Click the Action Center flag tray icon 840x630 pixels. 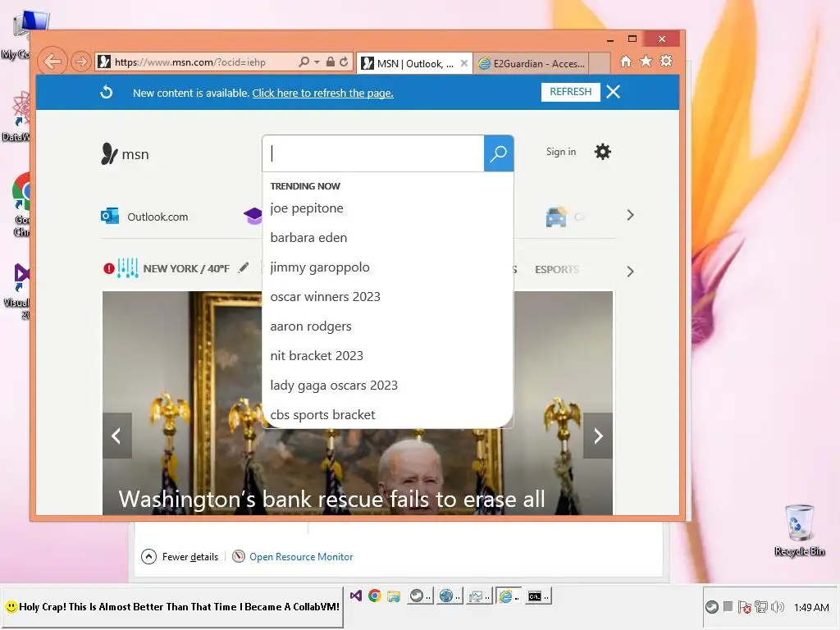744,607
